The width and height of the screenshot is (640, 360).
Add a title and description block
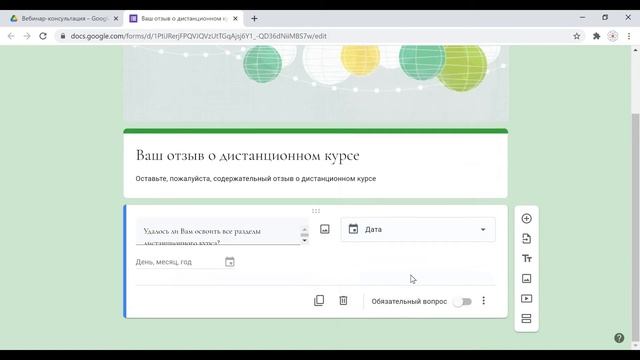click(x=526, y=258)
